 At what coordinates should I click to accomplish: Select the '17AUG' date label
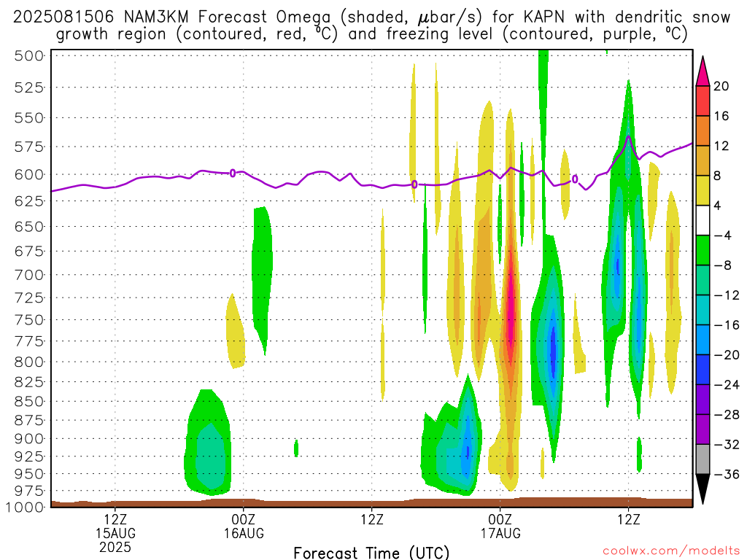[x=500, y=533]
